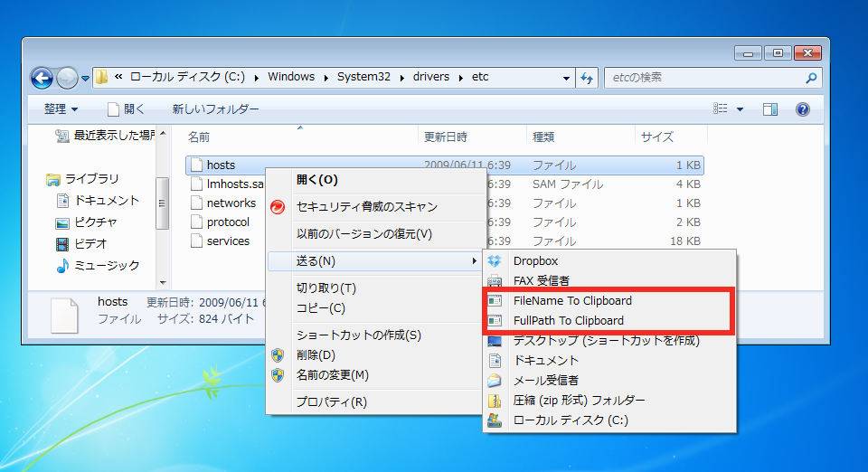Click ローカル ディスク (C:) breadcrumb
The height and width of the screenshot is (472, 868).
coord(187,77)
